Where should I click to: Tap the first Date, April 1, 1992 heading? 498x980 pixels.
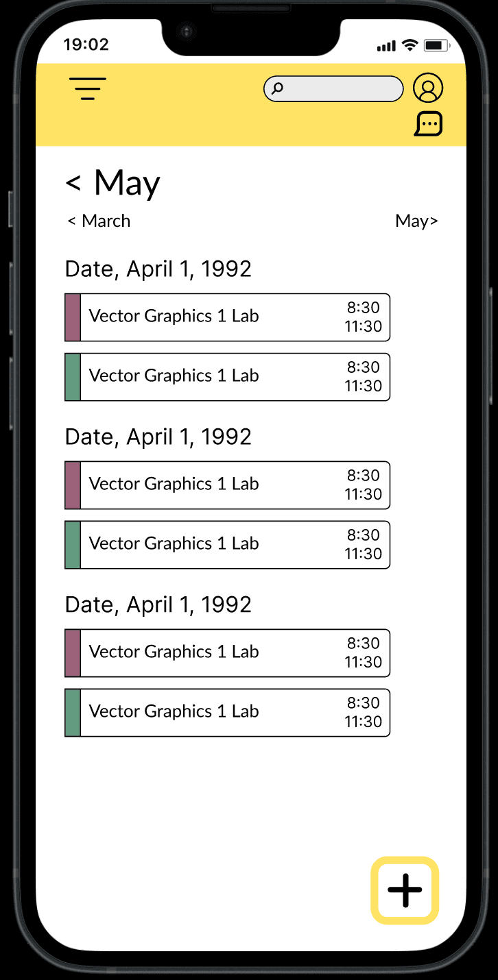coord(158,269)
